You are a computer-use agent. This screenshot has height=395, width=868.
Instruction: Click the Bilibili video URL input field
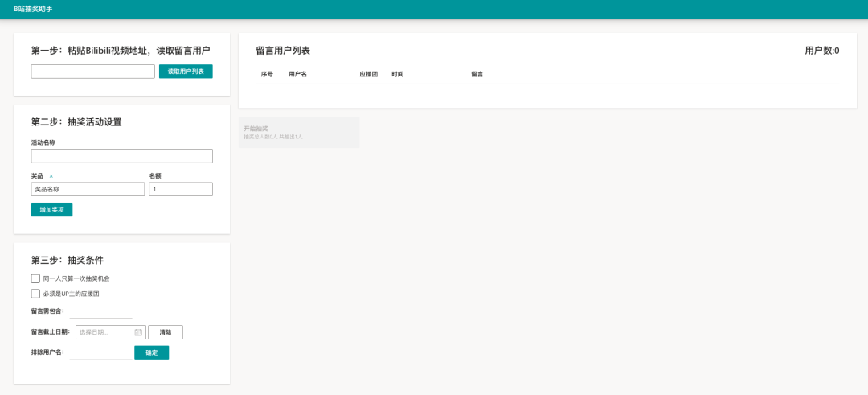(x=93, y=72)
